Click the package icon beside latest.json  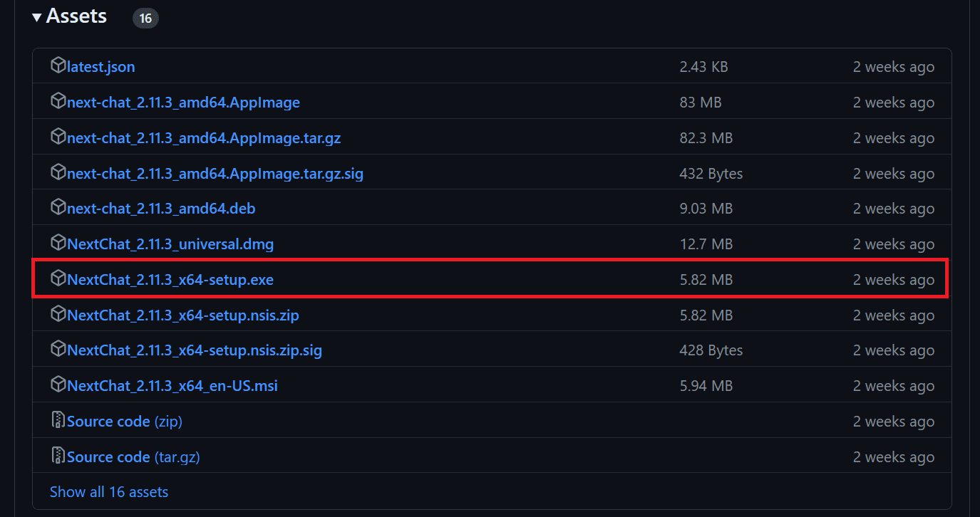coord(58,66)
